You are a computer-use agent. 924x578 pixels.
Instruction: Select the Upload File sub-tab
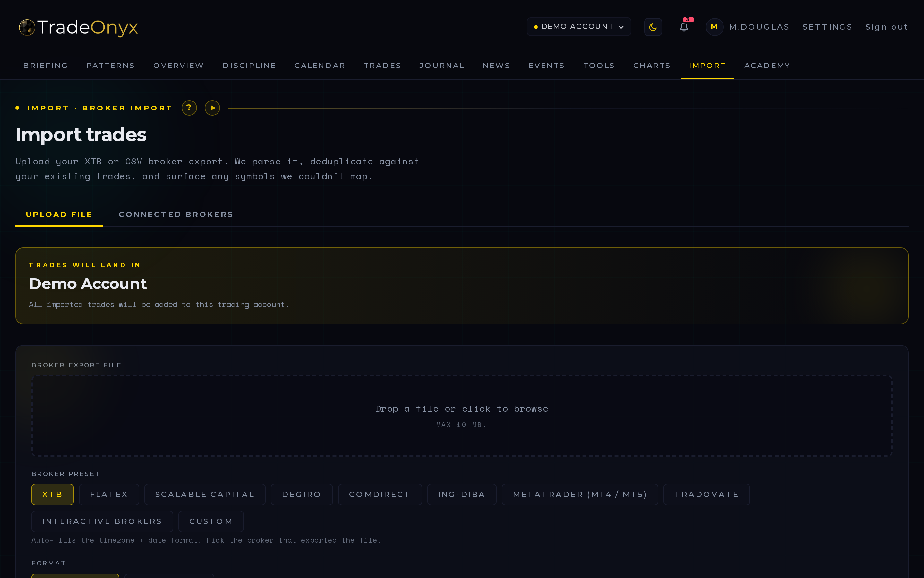(x=59, y=215)
